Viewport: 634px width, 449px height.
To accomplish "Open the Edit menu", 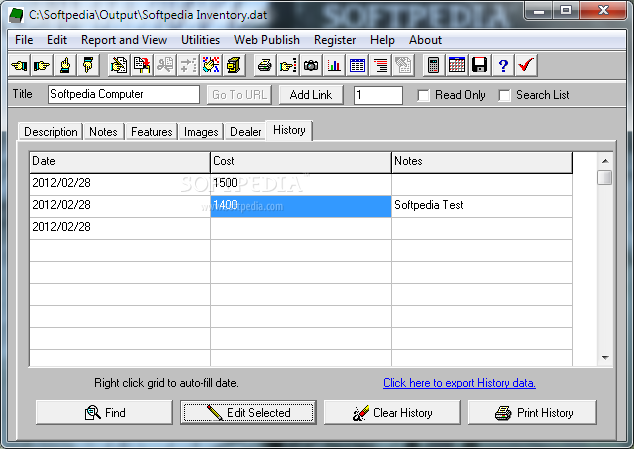I will pos(57,40).
